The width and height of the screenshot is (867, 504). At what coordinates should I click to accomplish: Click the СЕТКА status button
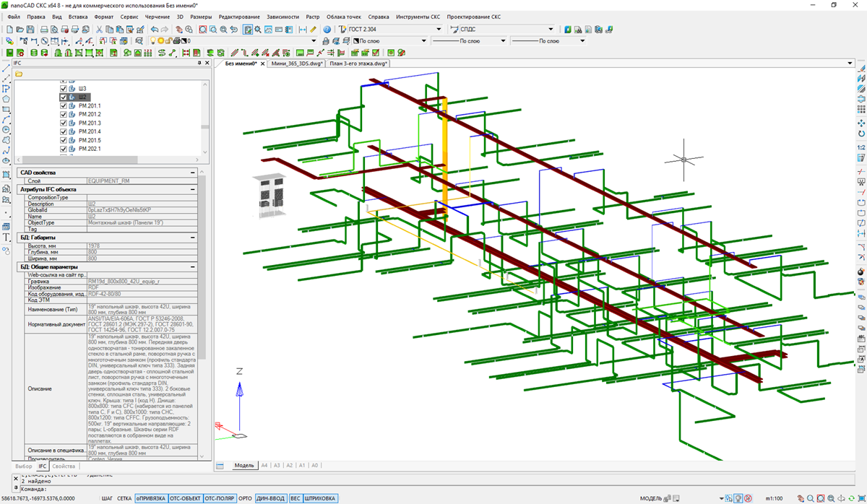click(x=124, y=498)
